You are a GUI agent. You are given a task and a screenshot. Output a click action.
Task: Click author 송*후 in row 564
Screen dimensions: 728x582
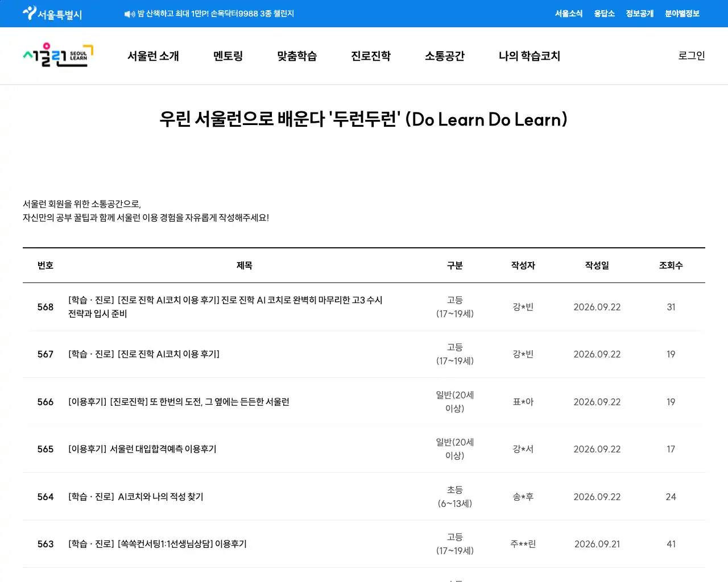click(523, 497)
